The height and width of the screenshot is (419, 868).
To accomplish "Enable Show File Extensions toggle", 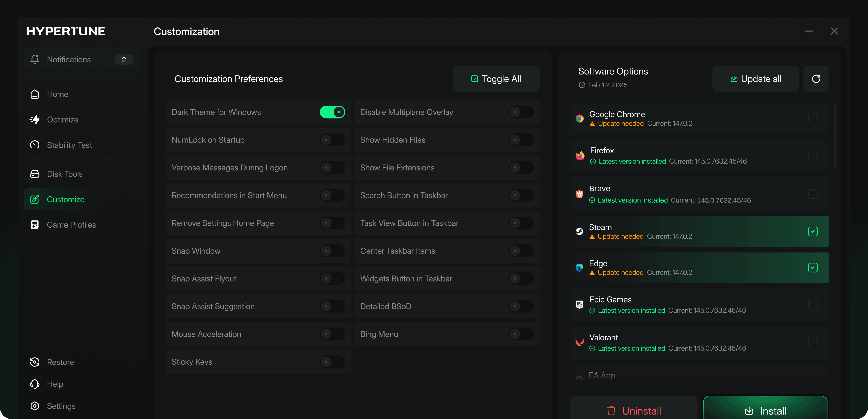I will pos(521,168).
